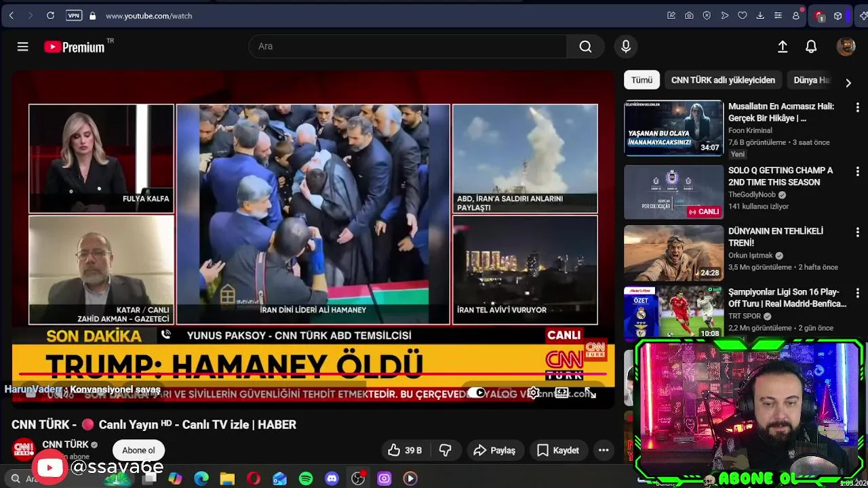
Task: Open the VPN badge in address bar
Action: pyautogui.click(x=74, y=16)
